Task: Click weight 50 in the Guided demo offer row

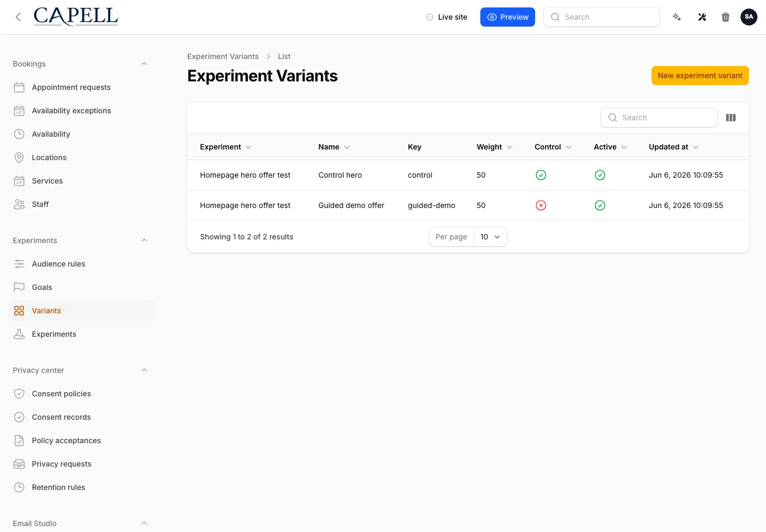Action: (481, 205)
